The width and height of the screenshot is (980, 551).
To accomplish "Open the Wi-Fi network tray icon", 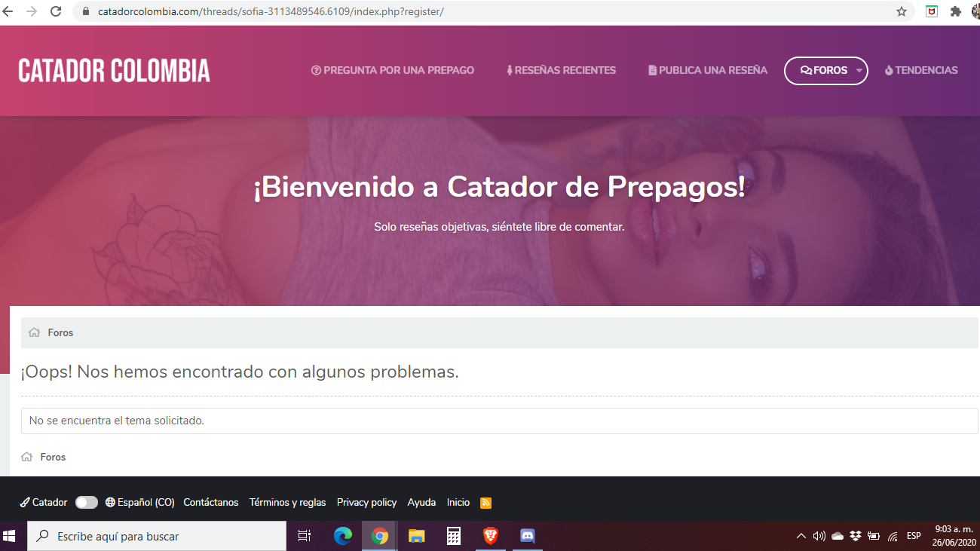I will pos(893,536).
